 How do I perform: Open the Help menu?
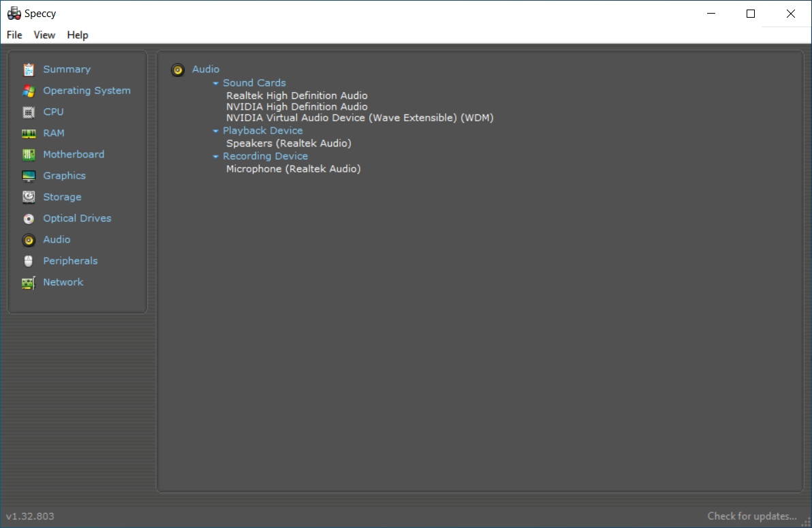[78, 35]
